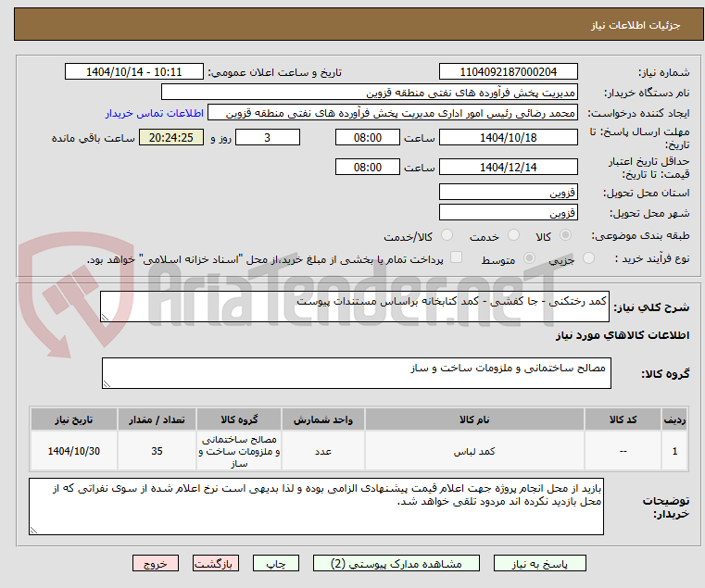Select the کالا/خدمت radio button

[x=447, y=235]
